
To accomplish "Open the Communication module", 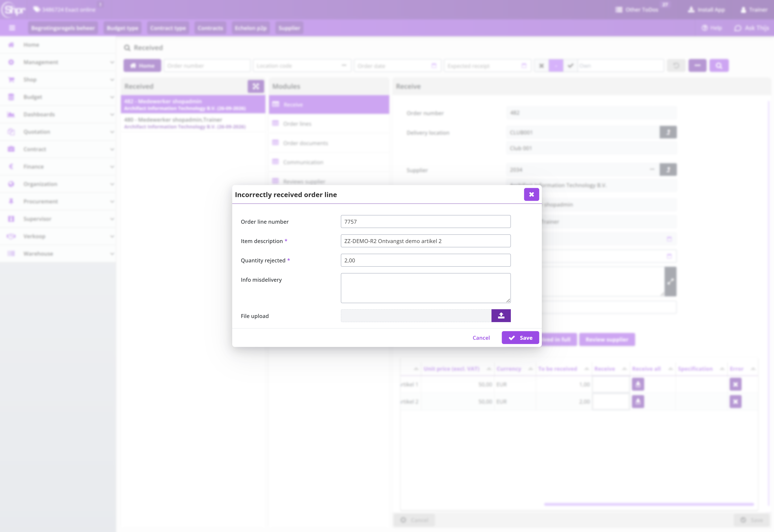I will (329, 162).
